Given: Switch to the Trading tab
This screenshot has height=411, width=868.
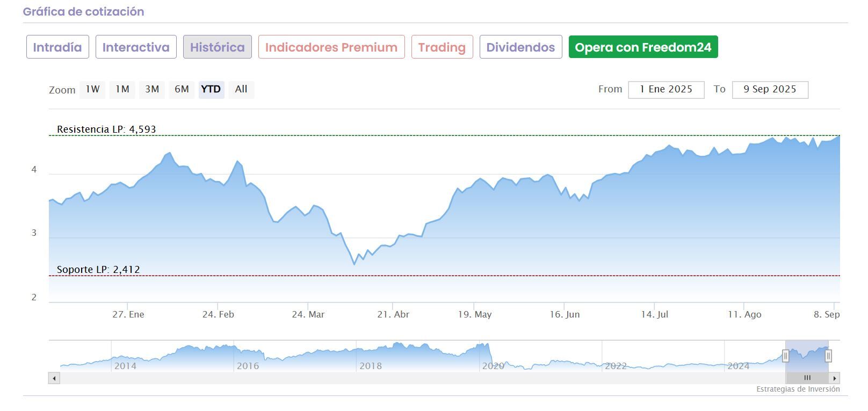Looking at the screenshot, I should click(x=442, y=47).
